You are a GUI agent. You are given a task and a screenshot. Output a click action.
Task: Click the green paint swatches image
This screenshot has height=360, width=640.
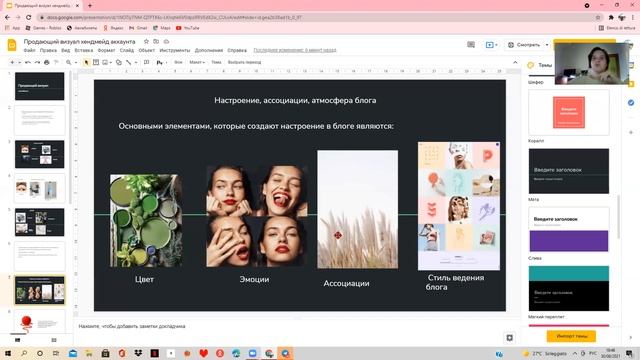tap(146, 221)
